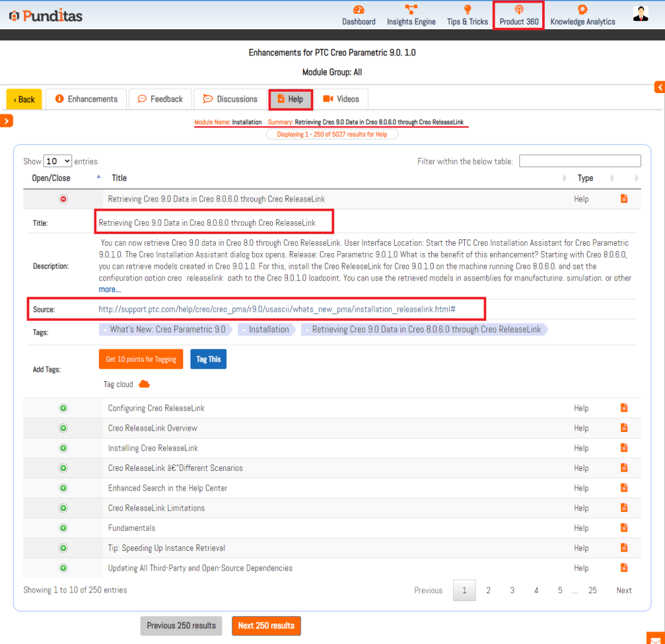665x644 pixels.
Task: Expand the Creo ReleaseLink Overview row
Action: pyautogui.click(x=63, y=428)
